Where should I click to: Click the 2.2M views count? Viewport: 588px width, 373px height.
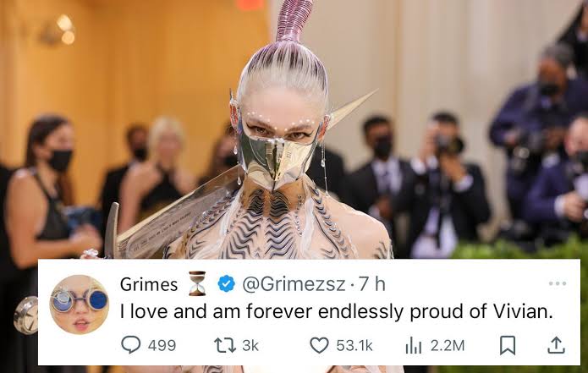(448, 345)
